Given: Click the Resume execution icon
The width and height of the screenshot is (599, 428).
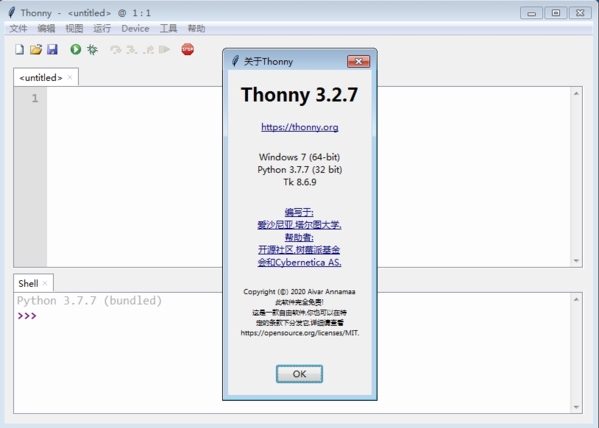Looking at the screenshot, I should (x=164, y=49).
